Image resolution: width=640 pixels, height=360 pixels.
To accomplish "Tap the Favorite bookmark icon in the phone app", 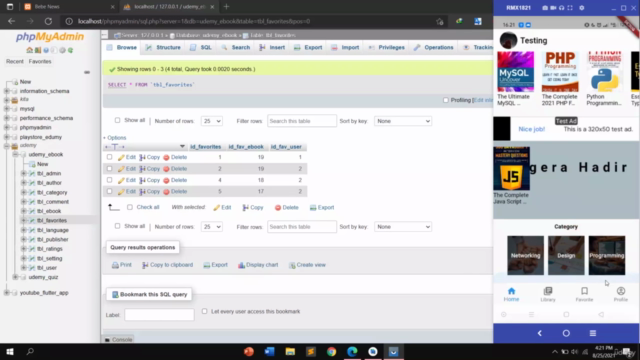I will coord(584,291).
